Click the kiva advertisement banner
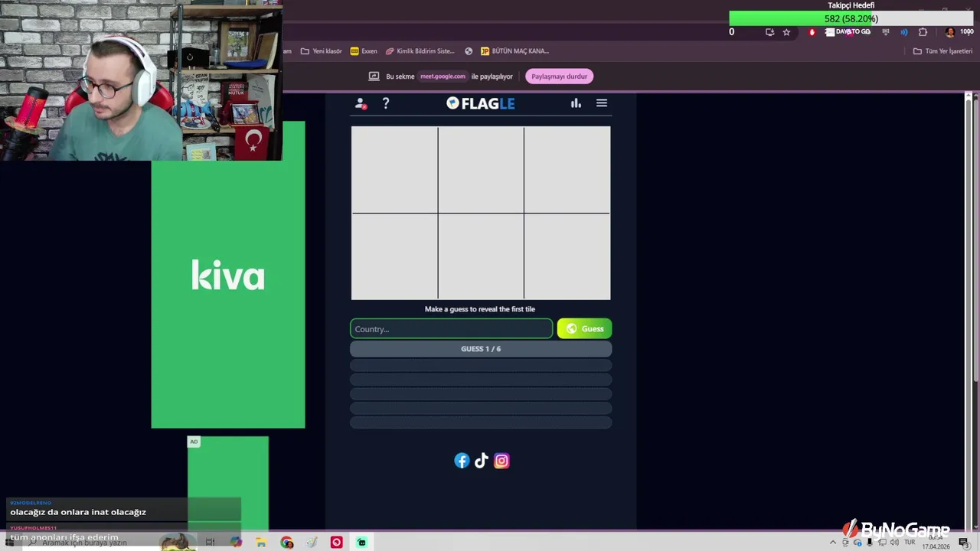980x551 pixels. coord(228,275)
